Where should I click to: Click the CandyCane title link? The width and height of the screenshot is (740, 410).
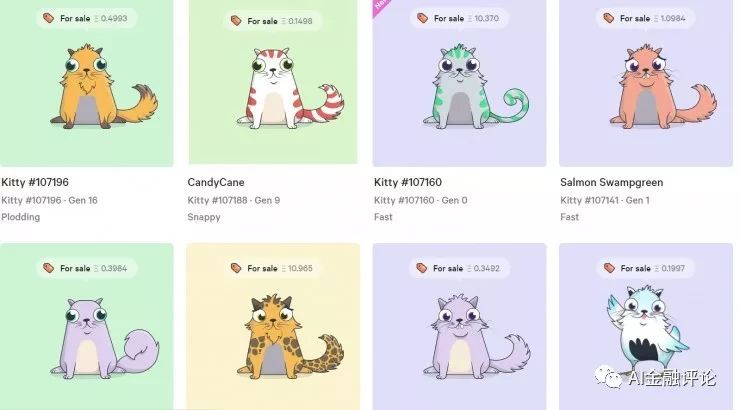point(216,182)
